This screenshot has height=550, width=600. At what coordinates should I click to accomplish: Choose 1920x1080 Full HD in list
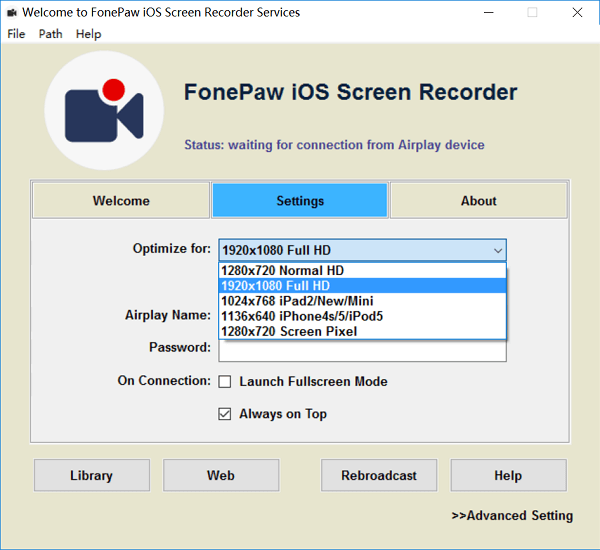tap(362, 286)
